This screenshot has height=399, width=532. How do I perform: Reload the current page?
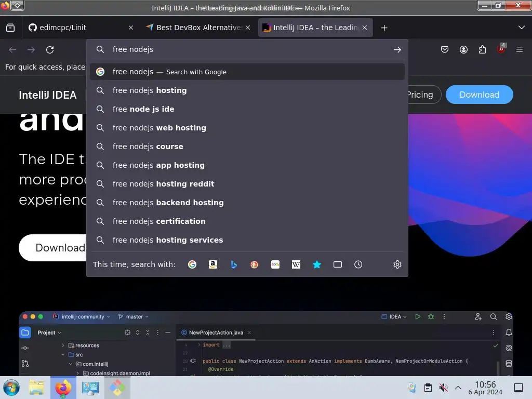[x=50, y=49]
